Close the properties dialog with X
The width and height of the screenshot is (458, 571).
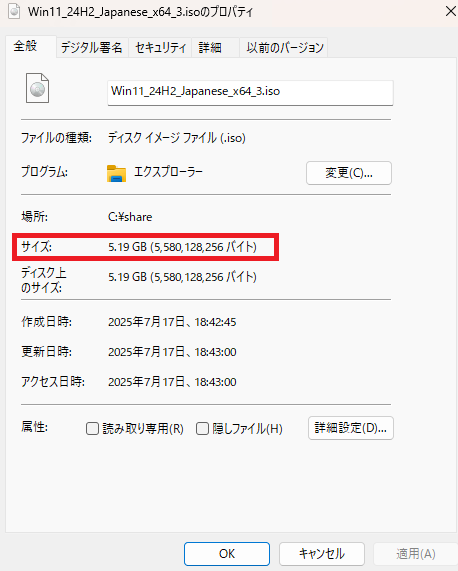tap(451, 11)
